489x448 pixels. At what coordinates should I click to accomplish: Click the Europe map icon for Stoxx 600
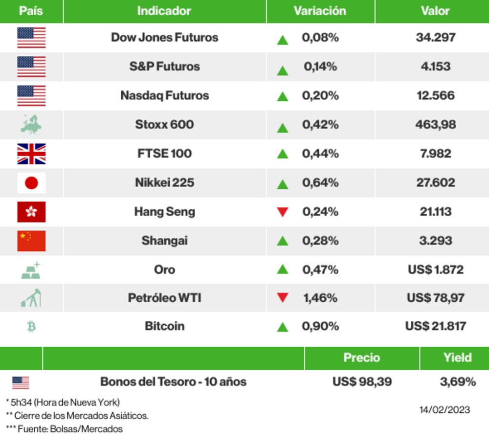pyautogui.click(x=31, y=125)
